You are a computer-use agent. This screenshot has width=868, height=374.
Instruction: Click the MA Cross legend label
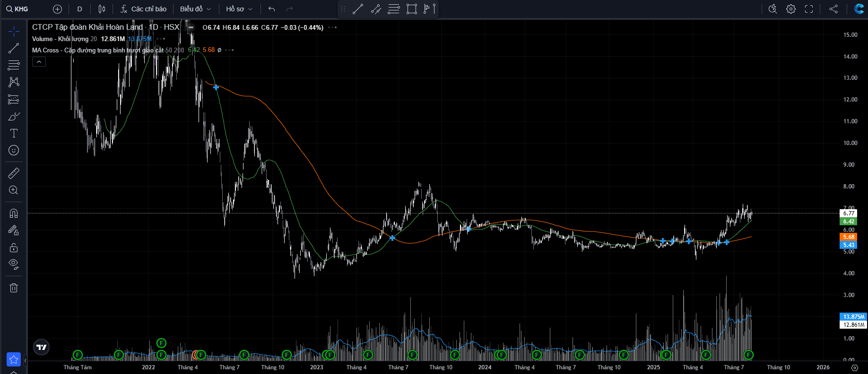[98, 50]
